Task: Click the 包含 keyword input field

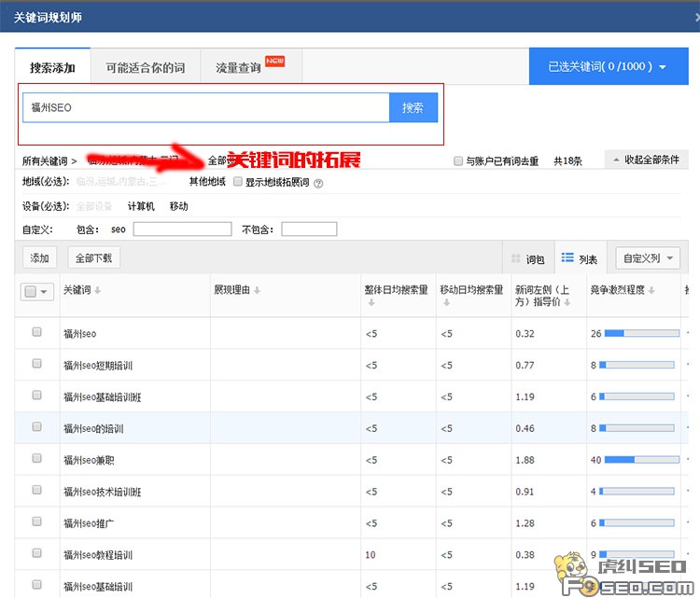Action: (182, 229)
